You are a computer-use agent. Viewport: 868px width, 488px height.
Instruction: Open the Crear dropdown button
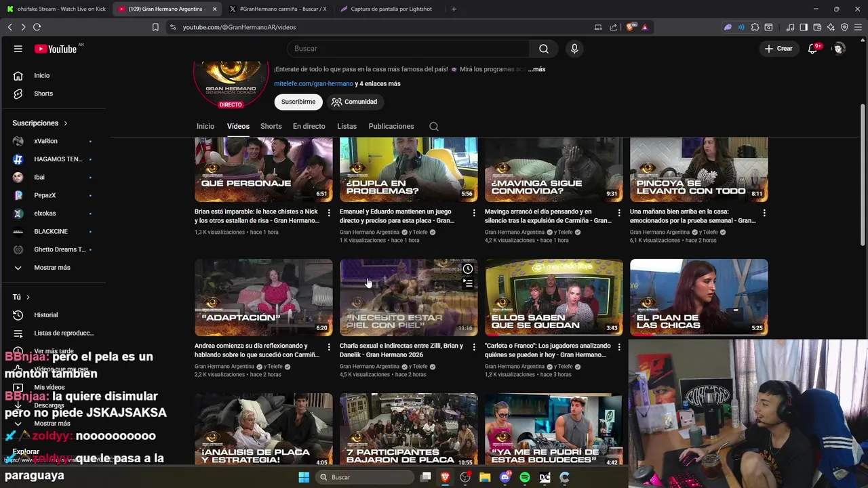778,49
